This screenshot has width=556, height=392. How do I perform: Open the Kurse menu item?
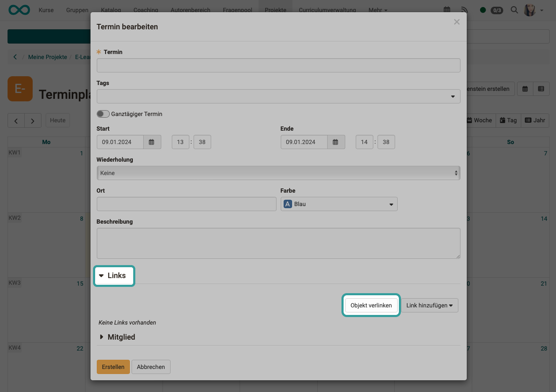click(46, 10)
